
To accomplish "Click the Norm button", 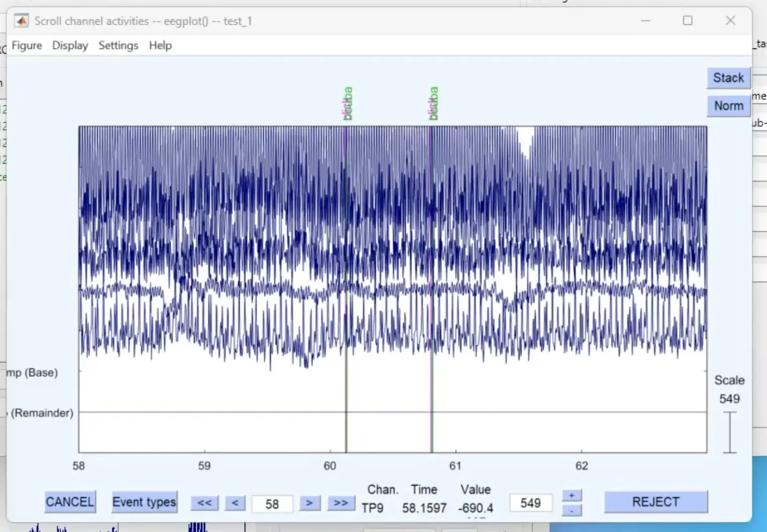I will pos(728,106).
